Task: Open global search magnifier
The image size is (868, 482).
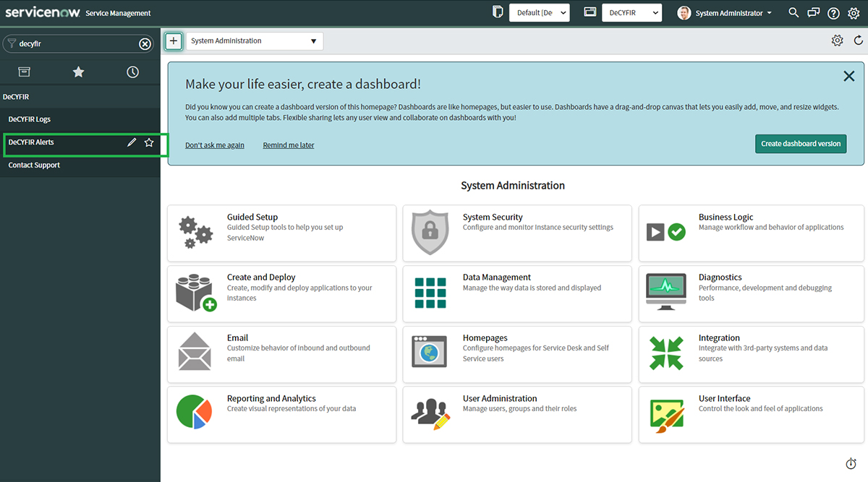Action: tap(793, 13)
